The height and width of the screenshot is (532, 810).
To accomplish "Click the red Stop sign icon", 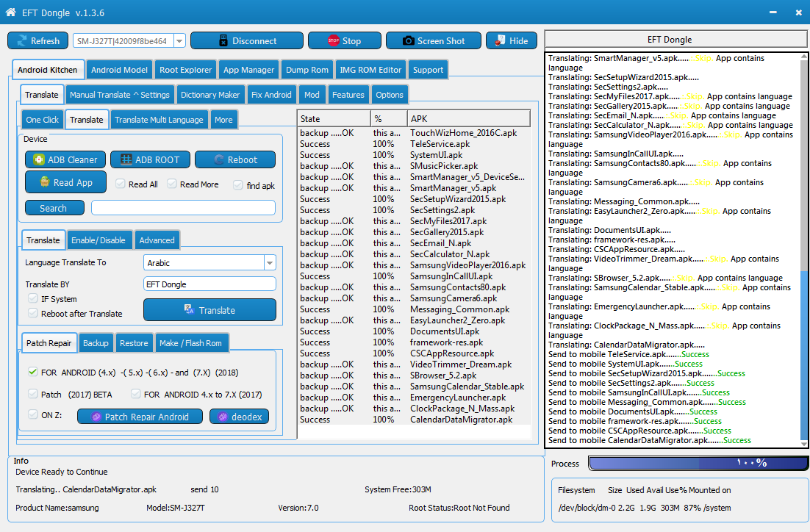I will point(334,41).
